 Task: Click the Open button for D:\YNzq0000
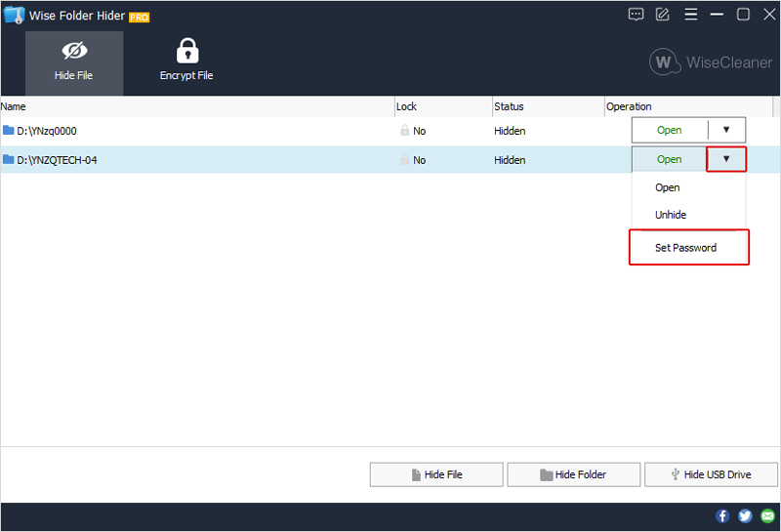coord(670,130)
